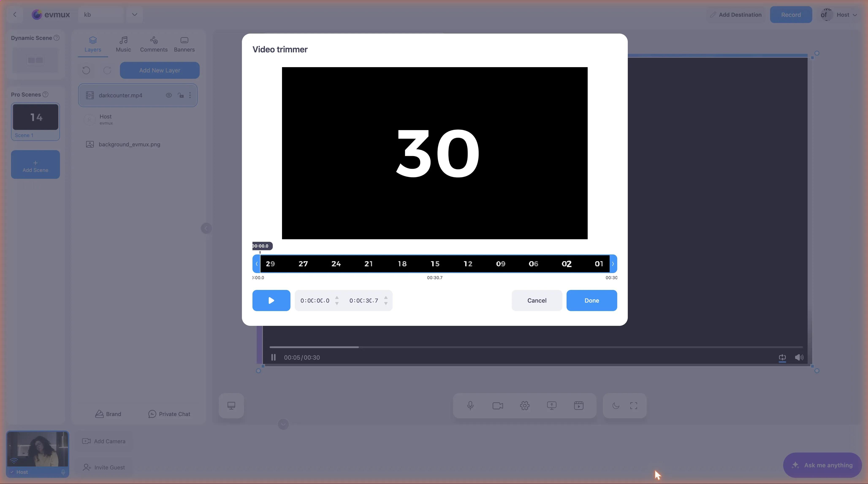Click the share screen icon
Image resolution: width=868 pixels, height=484 pixels.
[552, 405]
